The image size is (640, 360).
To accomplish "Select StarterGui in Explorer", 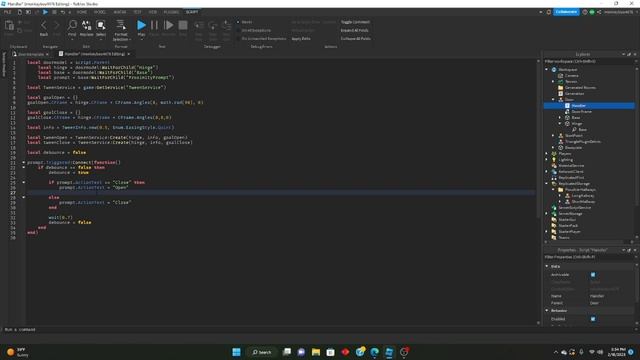I will (567, 220).
